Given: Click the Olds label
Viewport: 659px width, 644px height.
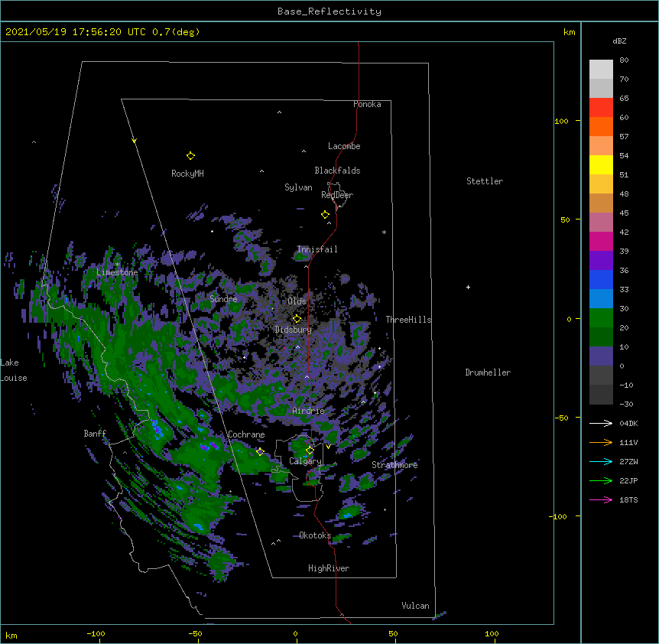Looking at the screenshot, I should point(297,301).
